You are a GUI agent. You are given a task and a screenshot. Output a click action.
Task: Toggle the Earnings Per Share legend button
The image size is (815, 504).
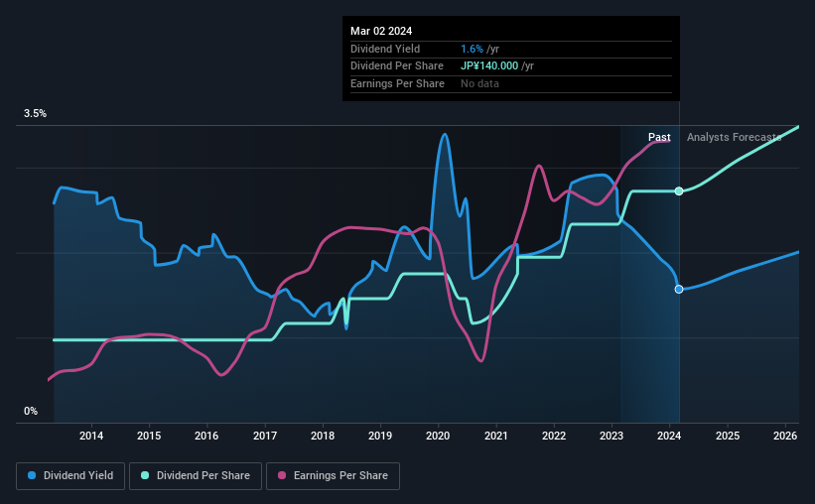tap(333, 476)
